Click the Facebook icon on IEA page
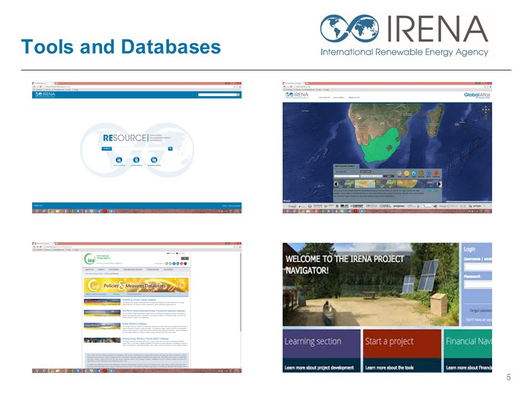The image size is (532, 399). 174,263
